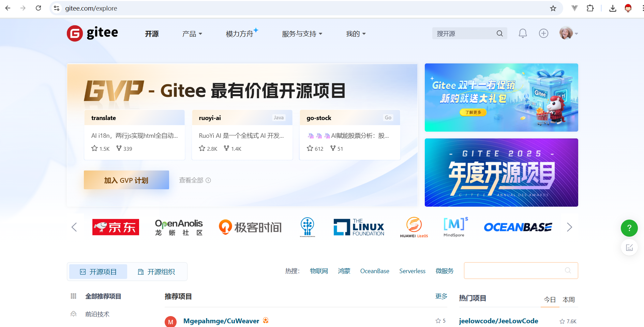Image resolution: width=644 pixels, height=327 pixels.
Task: Open the translate project card
Action: click(135, 135)
